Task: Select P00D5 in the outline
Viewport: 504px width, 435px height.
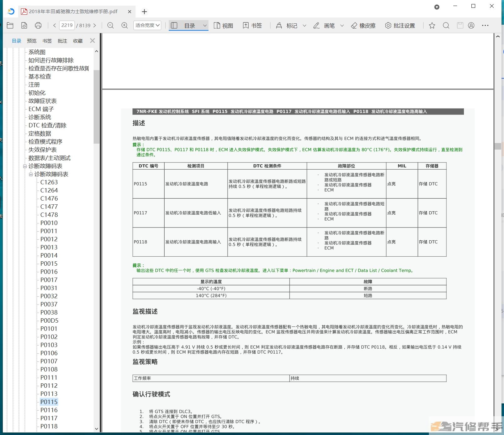Action: click(x=49, y=320)
